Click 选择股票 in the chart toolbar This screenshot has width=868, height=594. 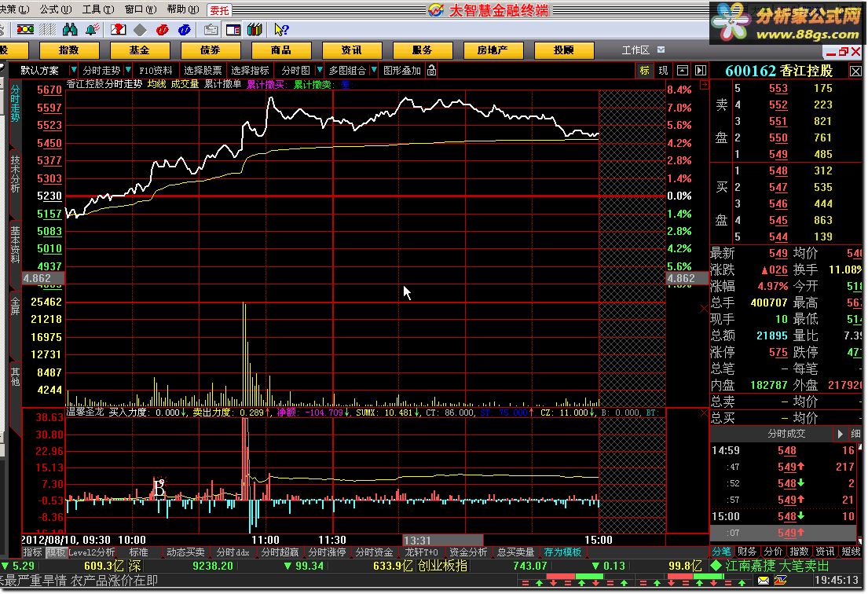click(x=203, y=70)
